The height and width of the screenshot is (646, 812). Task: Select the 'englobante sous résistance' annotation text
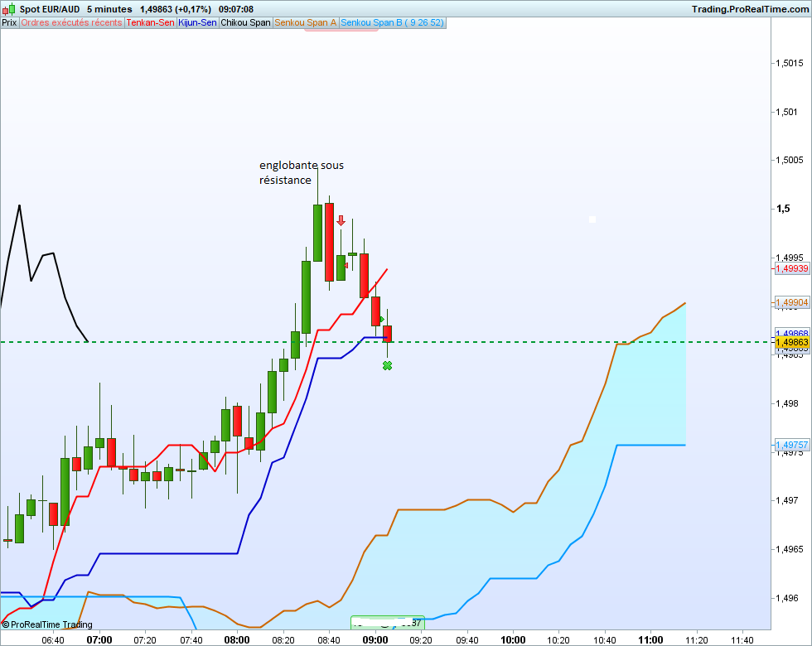click(302, 172)
